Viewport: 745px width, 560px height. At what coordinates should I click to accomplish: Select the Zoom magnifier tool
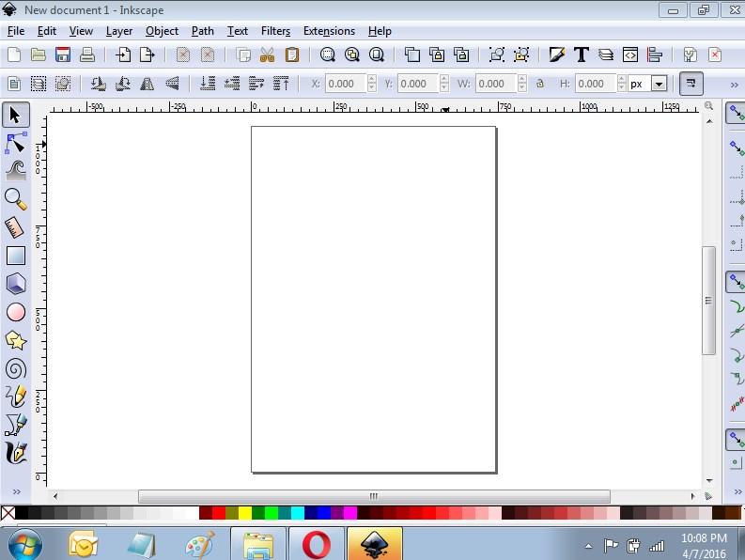16,199
